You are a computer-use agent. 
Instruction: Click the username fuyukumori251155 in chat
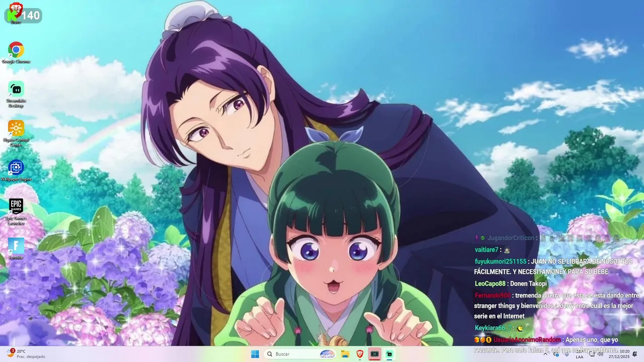(x=501, y=261)
